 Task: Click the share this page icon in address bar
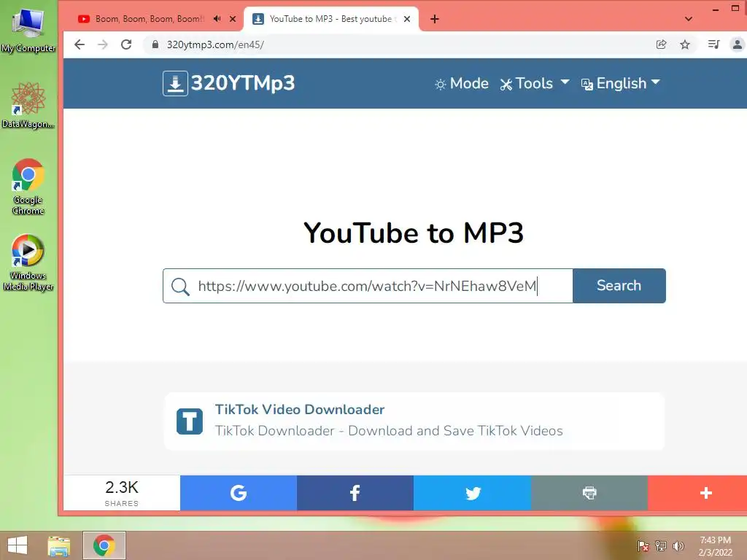(x=661, y=44)
